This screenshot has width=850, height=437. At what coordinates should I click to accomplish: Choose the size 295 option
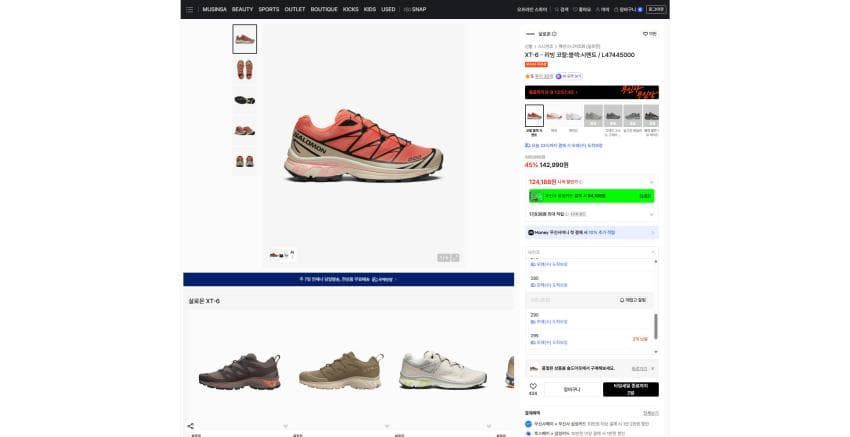(x=588, y=339)
